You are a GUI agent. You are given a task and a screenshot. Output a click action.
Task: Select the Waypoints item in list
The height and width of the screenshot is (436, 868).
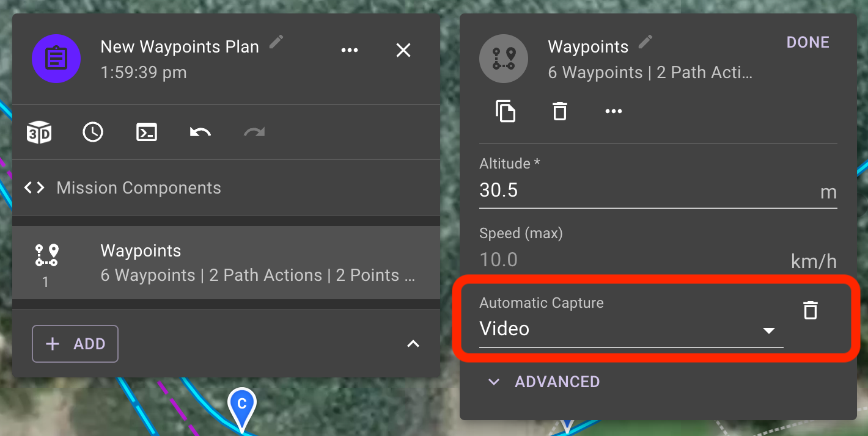(x=226, y=263)
